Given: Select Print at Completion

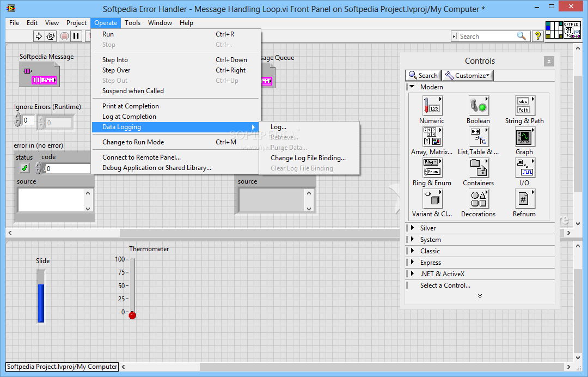Looking at the screenshot, I should point(175,106).
